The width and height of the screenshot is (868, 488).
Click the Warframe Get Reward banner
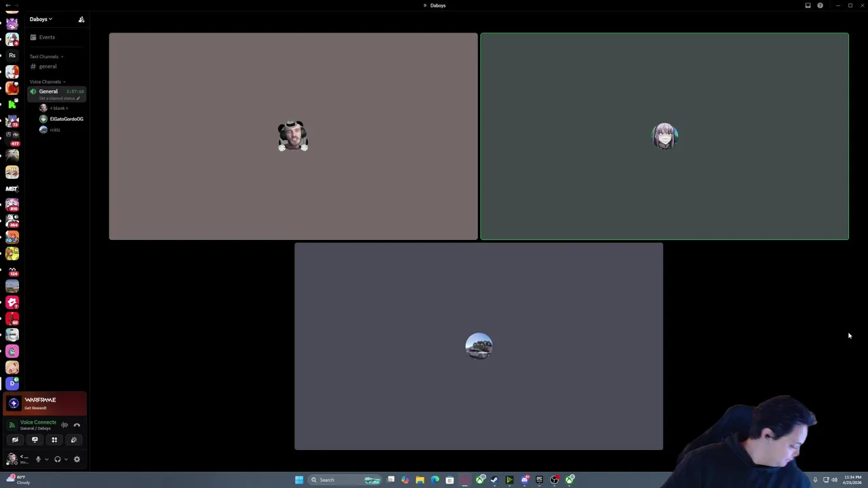point(45,403)
